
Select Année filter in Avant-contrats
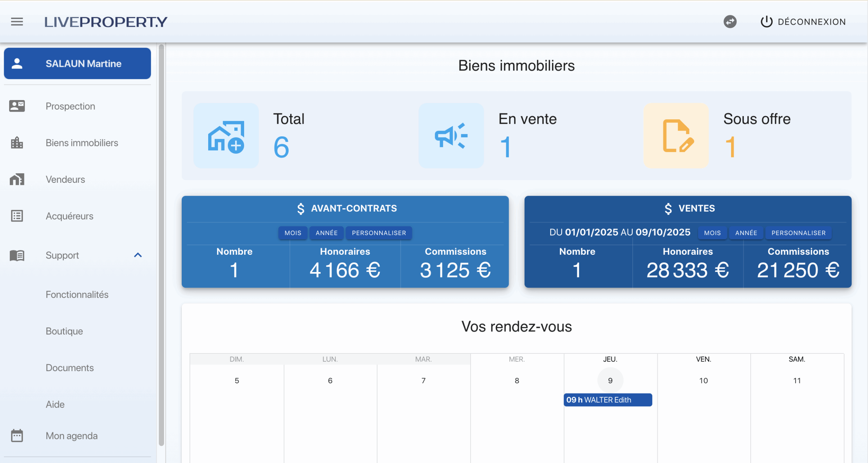pos(326,233)
